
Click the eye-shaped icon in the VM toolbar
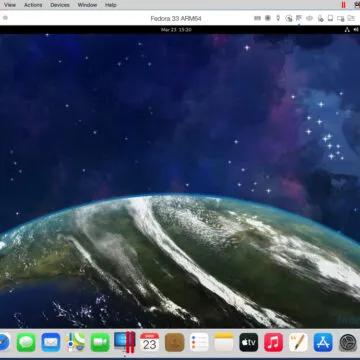tap(309, 18)
